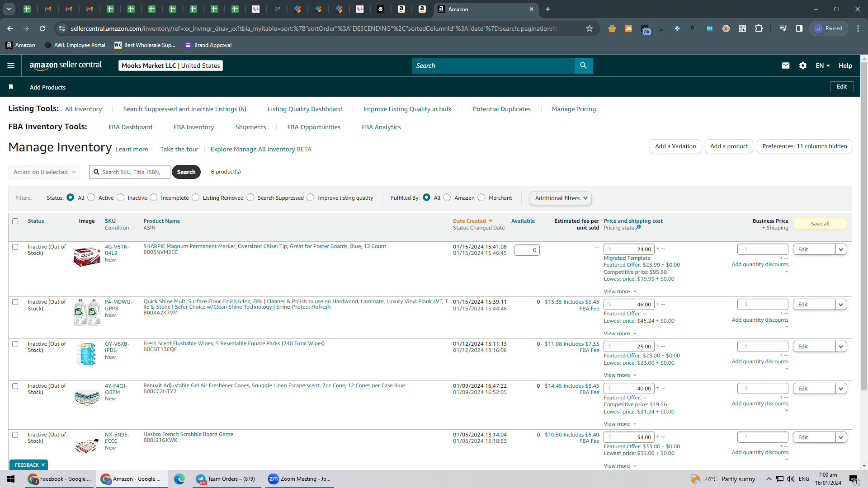The width and height of the screenshot is (868, 488).
Task: Open Edit dropdown arrow for SHARPIE row
Action: pyautogui.click(x=841, y=249)
